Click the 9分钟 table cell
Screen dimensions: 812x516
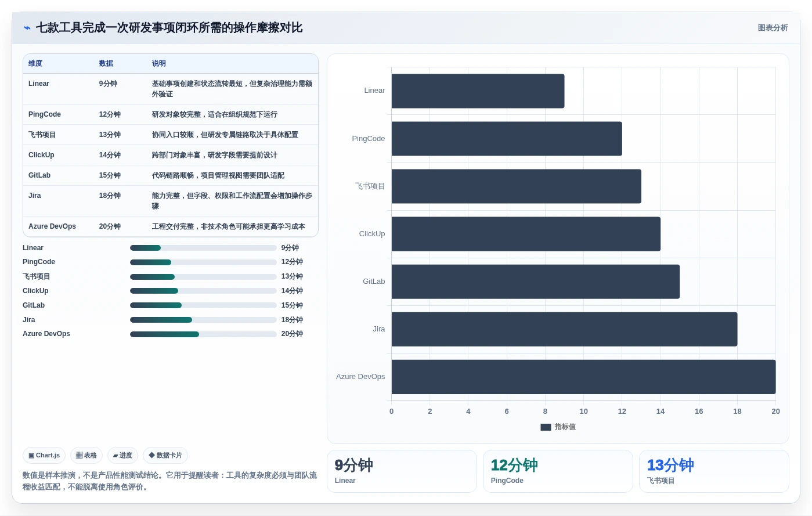tap(108, 84)
